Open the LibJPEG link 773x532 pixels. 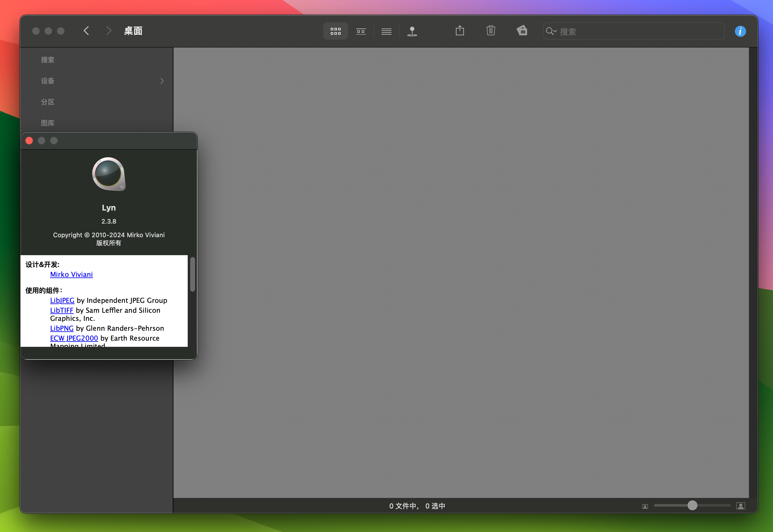tap(62, 300)
